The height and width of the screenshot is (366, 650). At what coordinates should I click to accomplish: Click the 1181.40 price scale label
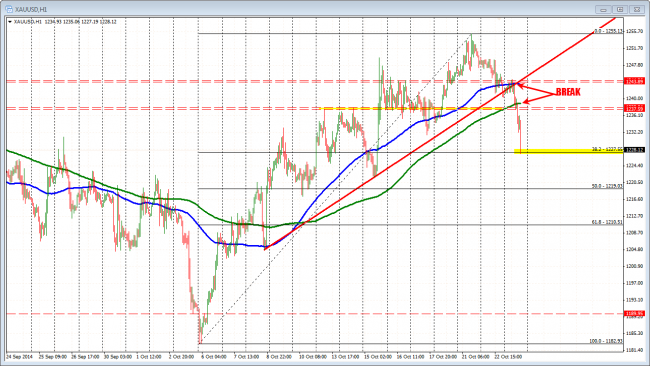(x=635, y=350)
